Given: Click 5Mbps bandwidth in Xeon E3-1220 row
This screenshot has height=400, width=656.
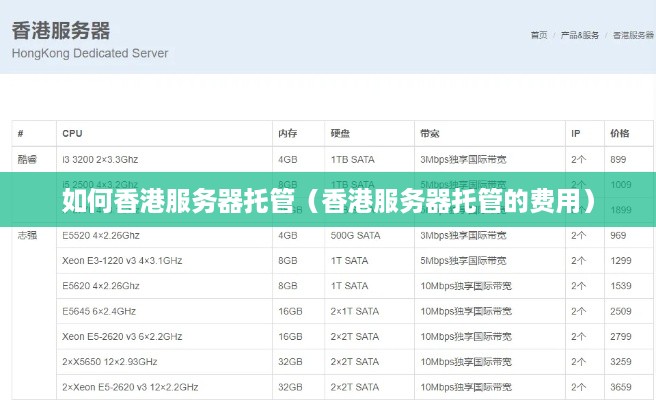Looking at the screenshot, I should coord(463,261).
